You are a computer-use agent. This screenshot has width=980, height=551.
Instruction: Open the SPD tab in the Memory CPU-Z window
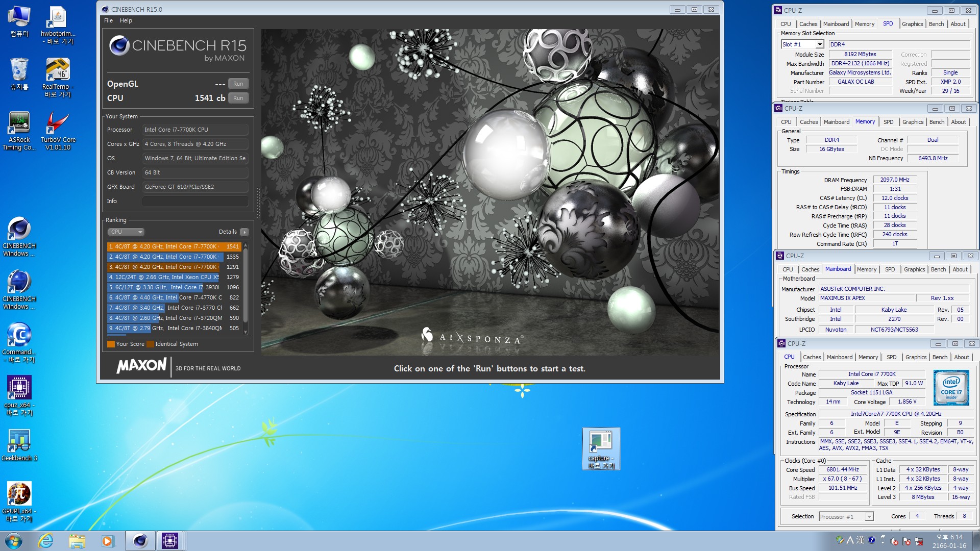click(x=888, y=122)
